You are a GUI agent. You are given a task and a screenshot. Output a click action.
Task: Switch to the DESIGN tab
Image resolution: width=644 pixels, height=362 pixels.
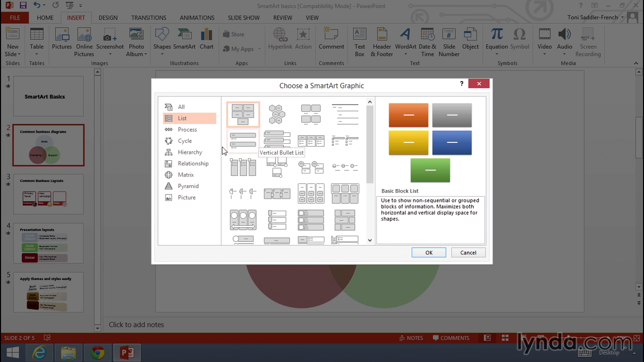[x=108, y=18]
